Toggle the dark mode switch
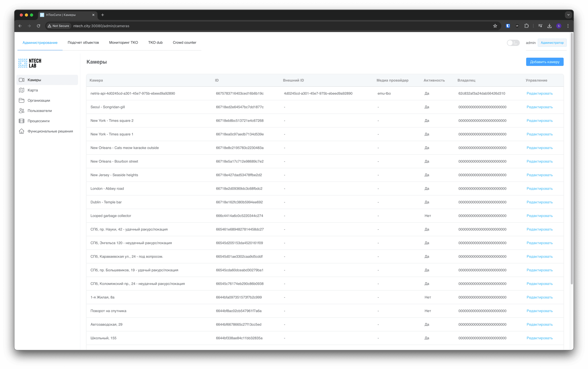 tap(513, 43)
